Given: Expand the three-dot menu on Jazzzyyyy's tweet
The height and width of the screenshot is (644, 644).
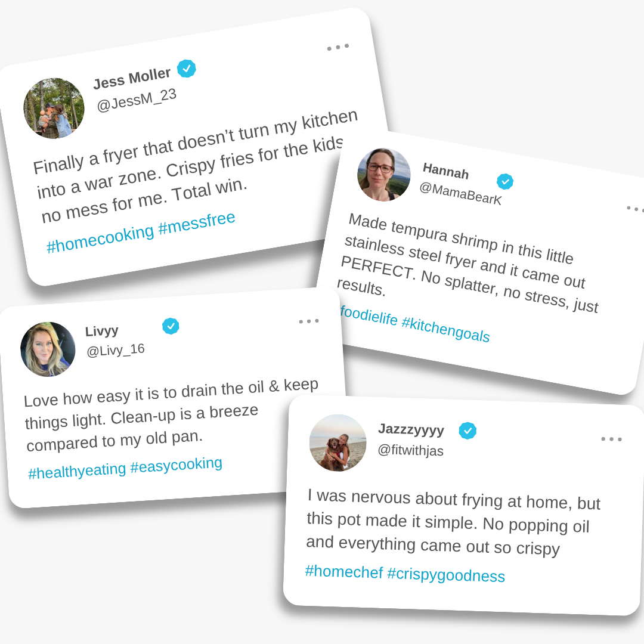Looking at the screenshot, I should (611, 439).
